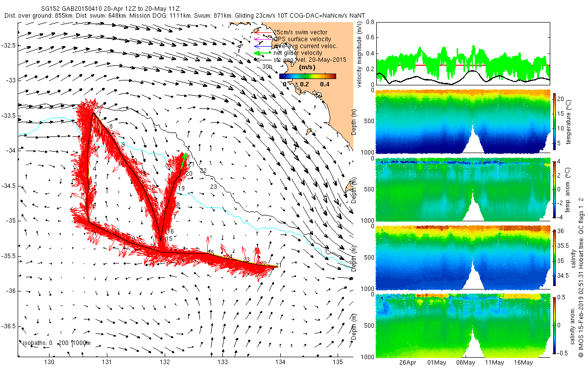Click the 'velocity magnitude (m/s)' axis label
The image size is (588, 368).
tap(360, 53)
